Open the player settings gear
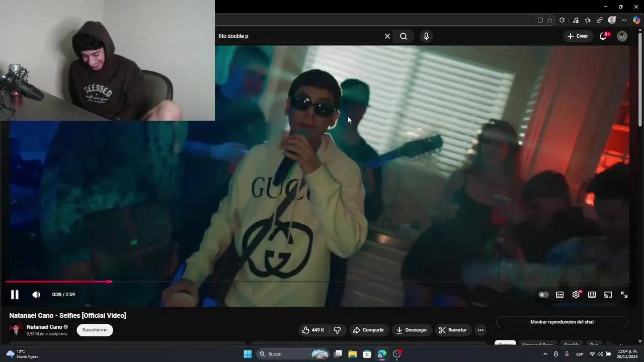The height and width of the screenshot is (362, 644). click(576, 295)
